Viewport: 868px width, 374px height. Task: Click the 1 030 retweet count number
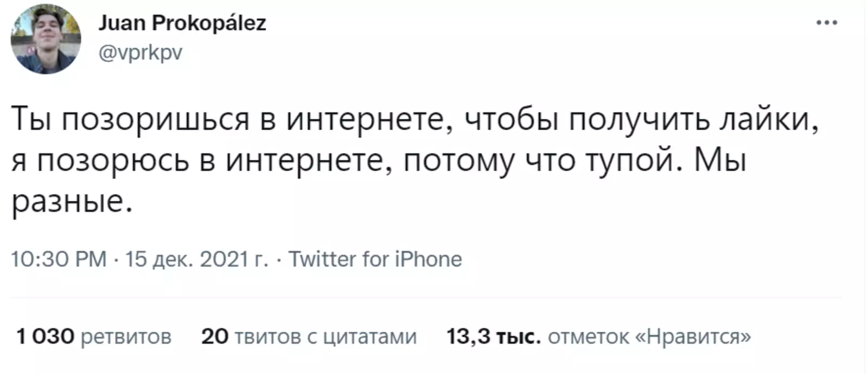[45, 337]
